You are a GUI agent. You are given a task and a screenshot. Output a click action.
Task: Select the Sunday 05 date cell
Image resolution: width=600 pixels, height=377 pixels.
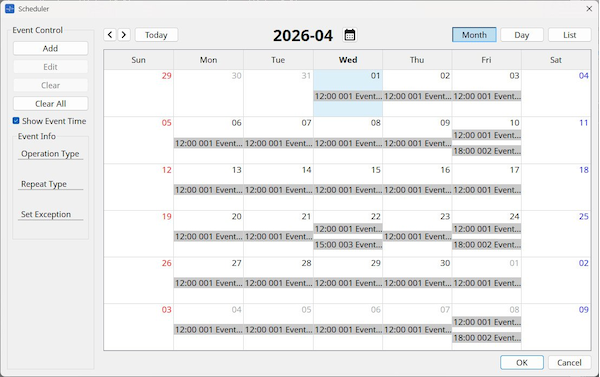(139, 140)
